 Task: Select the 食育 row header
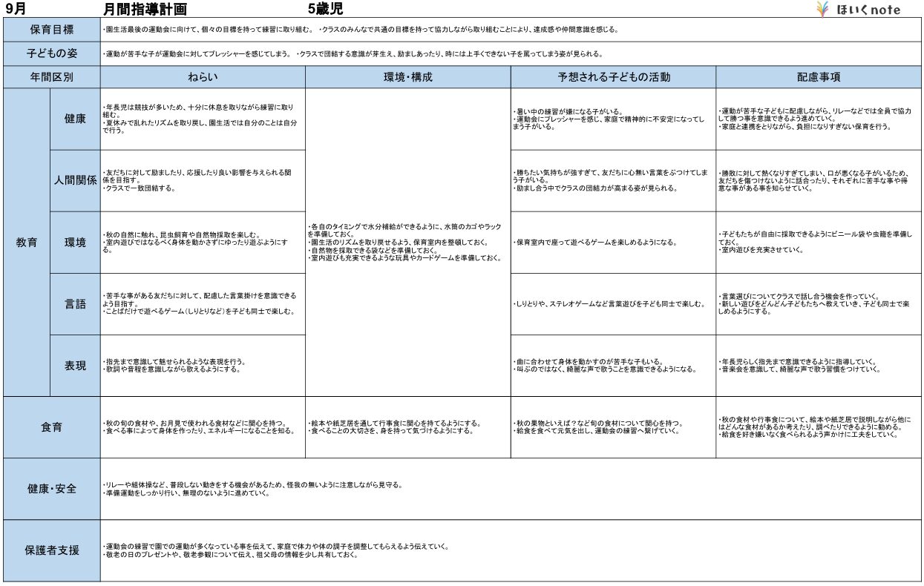point(52,427)
